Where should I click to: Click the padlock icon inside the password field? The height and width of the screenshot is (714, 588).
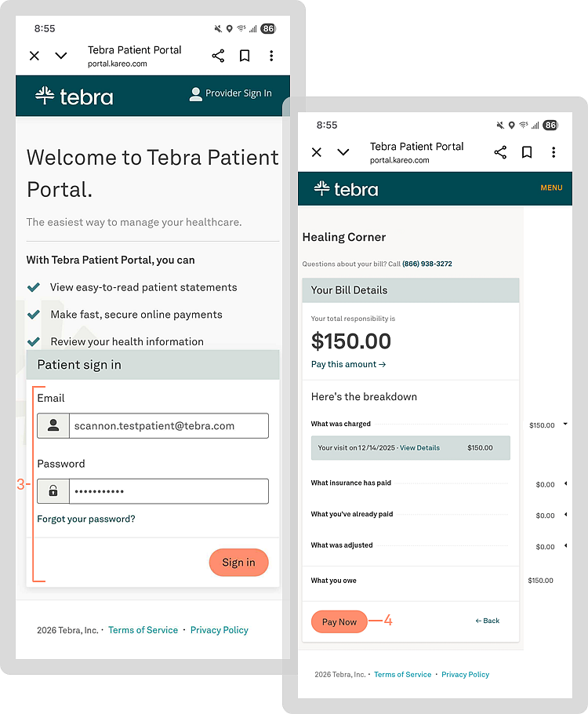pos(53,490)
